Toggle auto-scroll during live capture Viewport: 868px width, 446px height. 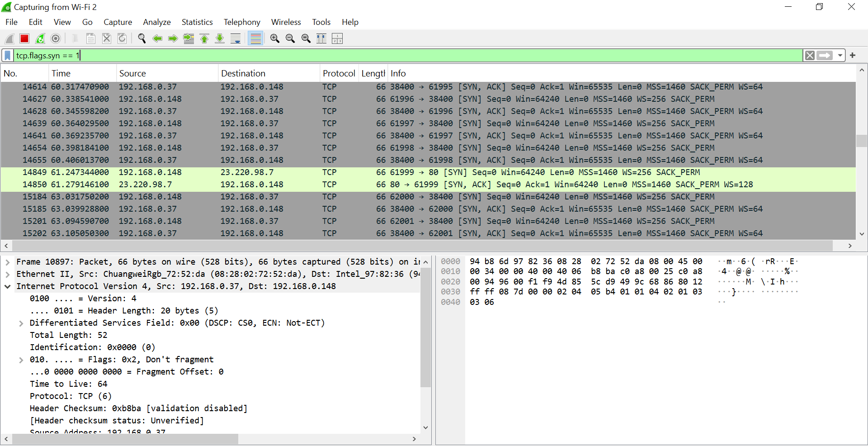[x=236, y=39]
